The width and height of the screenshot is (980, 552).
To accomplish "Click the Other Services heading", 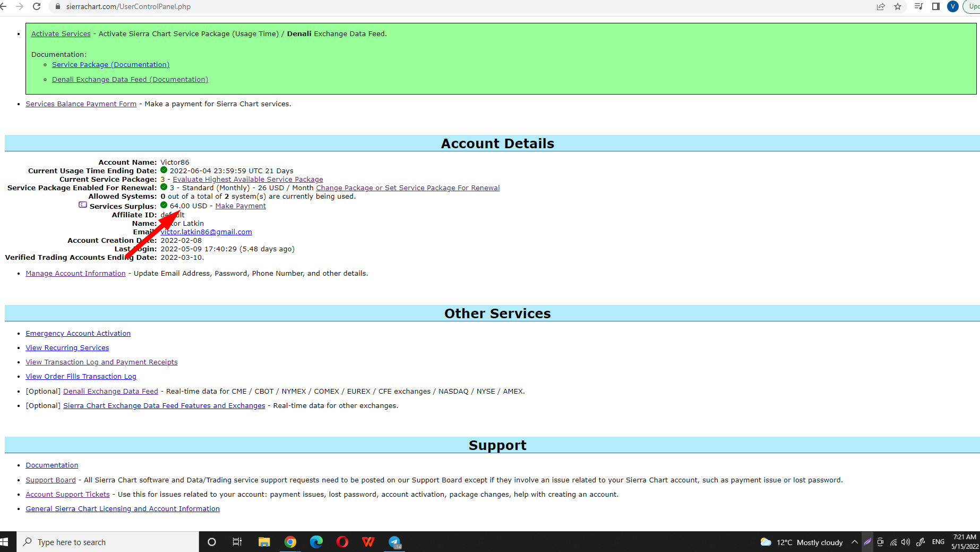I will 497,313.
